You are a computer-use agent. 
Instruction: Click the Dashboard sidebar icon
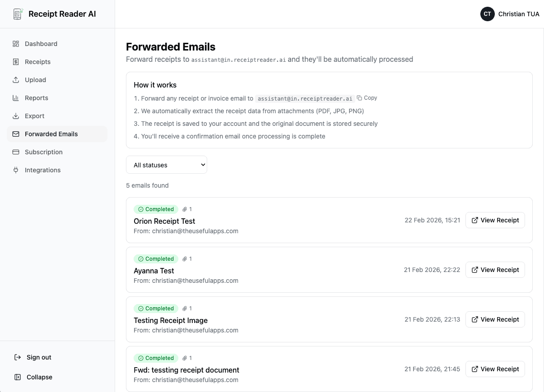coord(15,44)
